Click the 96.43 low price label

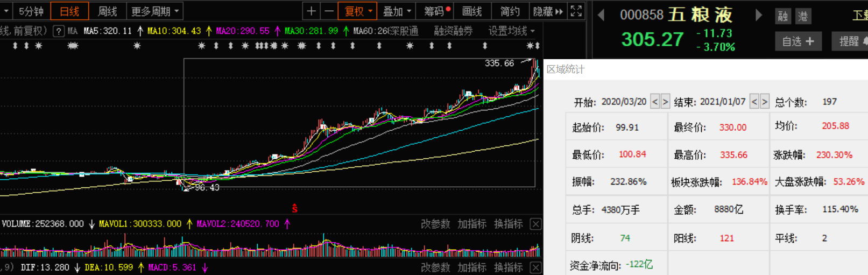tap(207, 188)
